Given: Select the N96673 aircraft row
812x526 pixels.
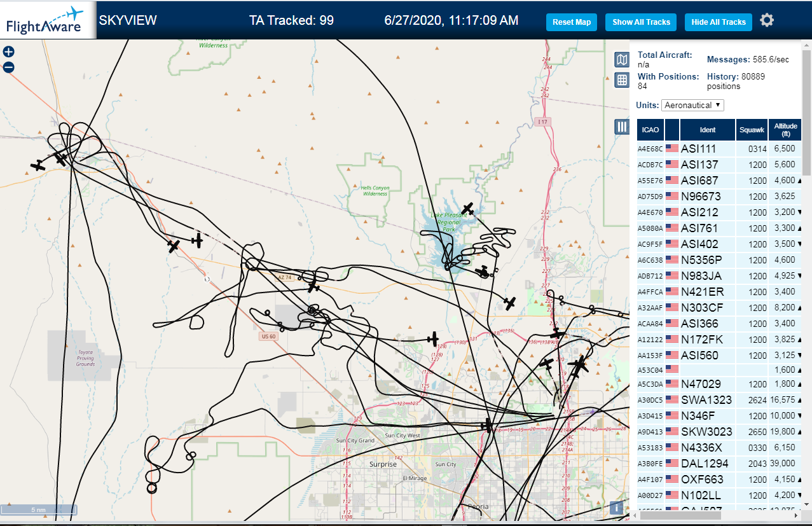Looking at the screenshot, I should (x=720, y=197).
